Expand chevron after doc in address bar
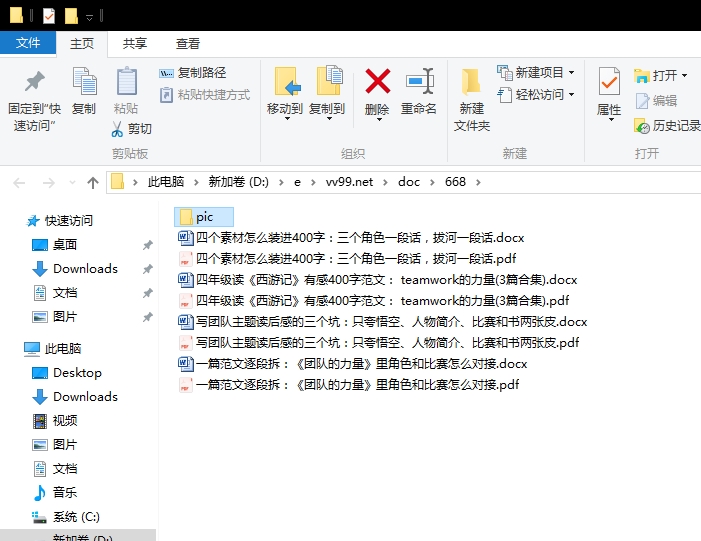 432,182
